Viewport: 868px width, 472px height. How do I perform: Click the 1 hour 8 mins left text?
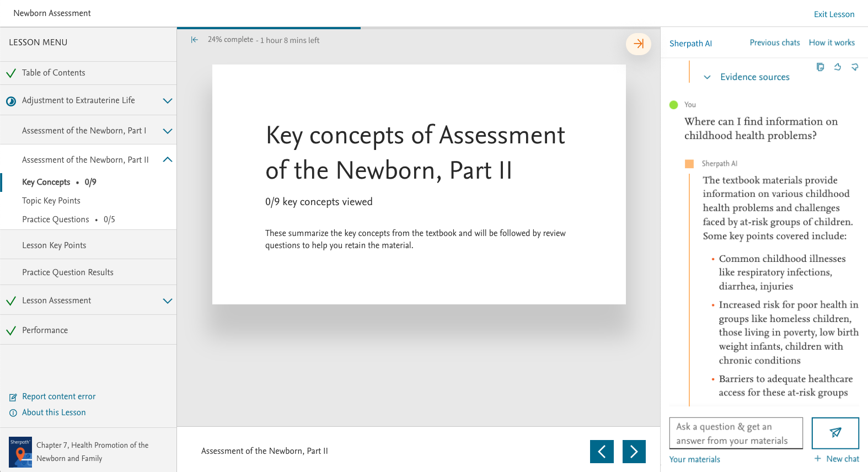coord(290,40)
